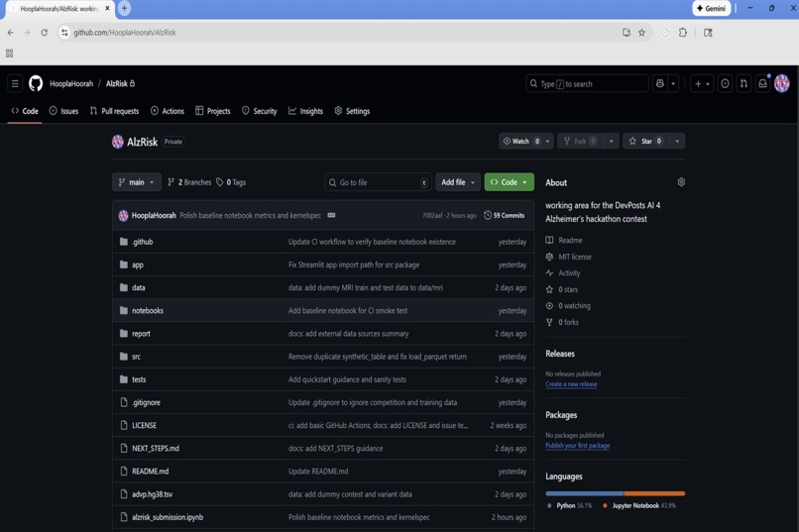Image resolution: width=799 pixels, height=532 pixels.
Task: Expand the Fork dropdown arrow
Action: [x=611, y=141]
